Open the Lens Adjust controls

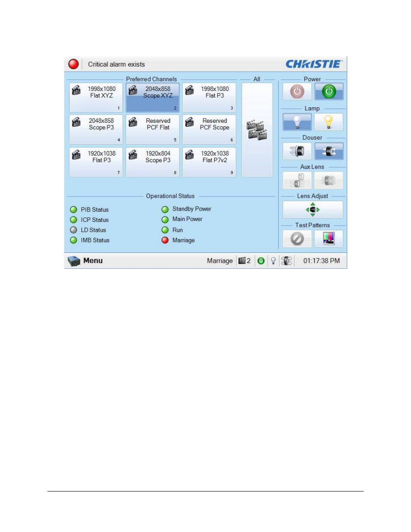pyautogui.click(x=313, y=210)
